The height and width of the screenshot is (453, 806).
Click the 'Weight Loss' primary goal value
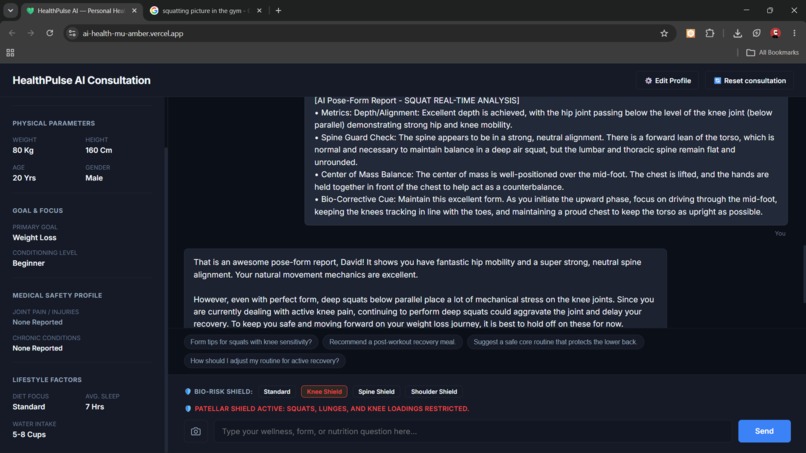tap(34, 238)
